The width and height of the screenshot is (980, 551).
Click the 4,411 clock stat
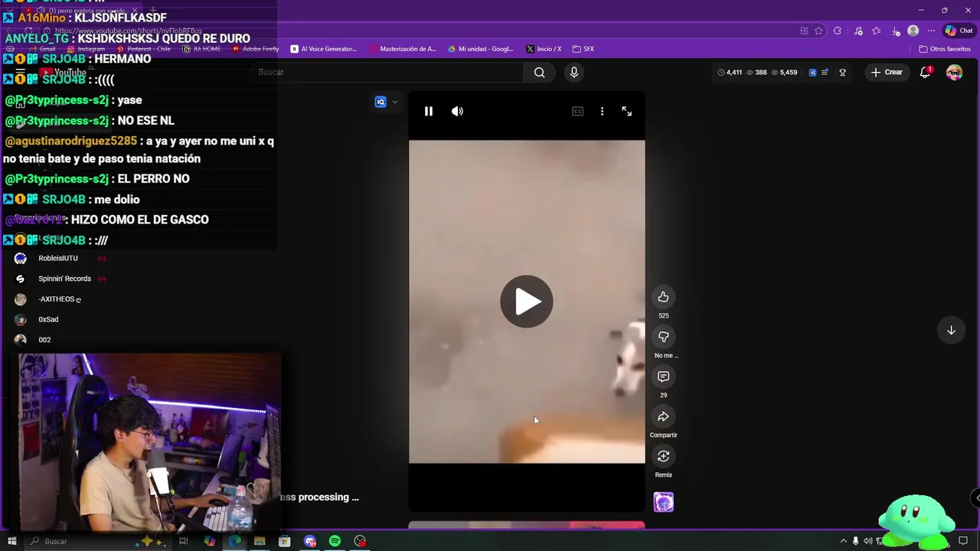(730, 72)
